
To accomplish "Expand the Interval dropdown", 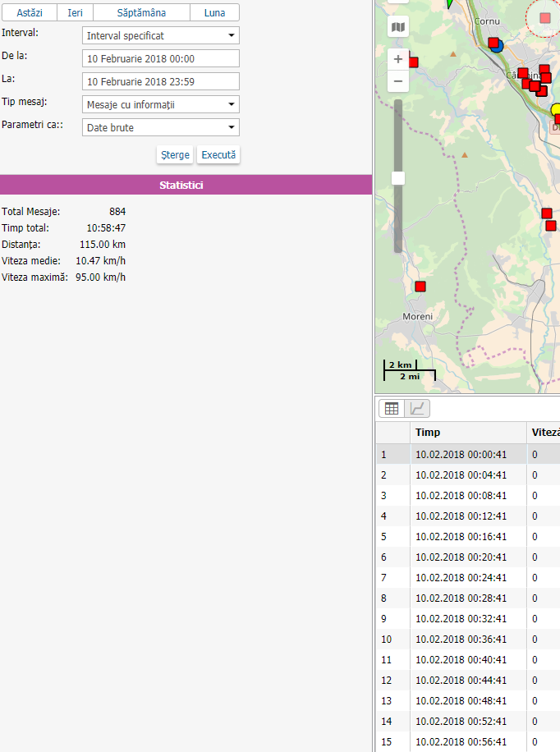I will point(161,36).
